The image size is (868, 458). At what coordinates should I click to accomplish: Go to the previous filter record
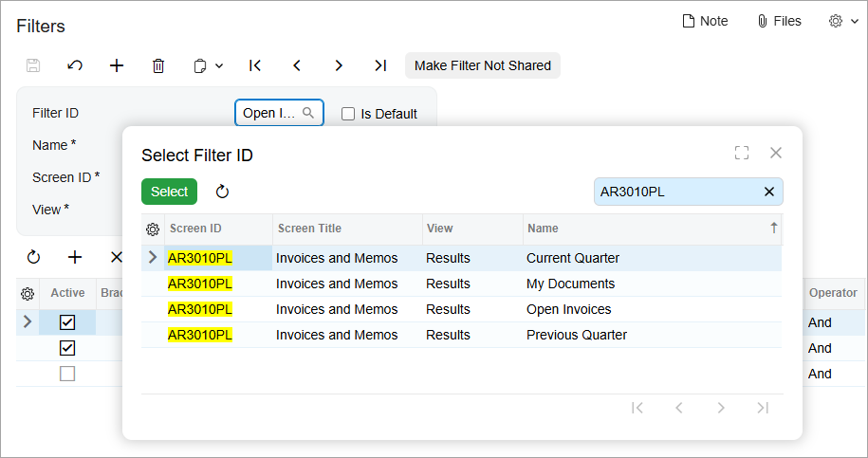click(297, 65)
